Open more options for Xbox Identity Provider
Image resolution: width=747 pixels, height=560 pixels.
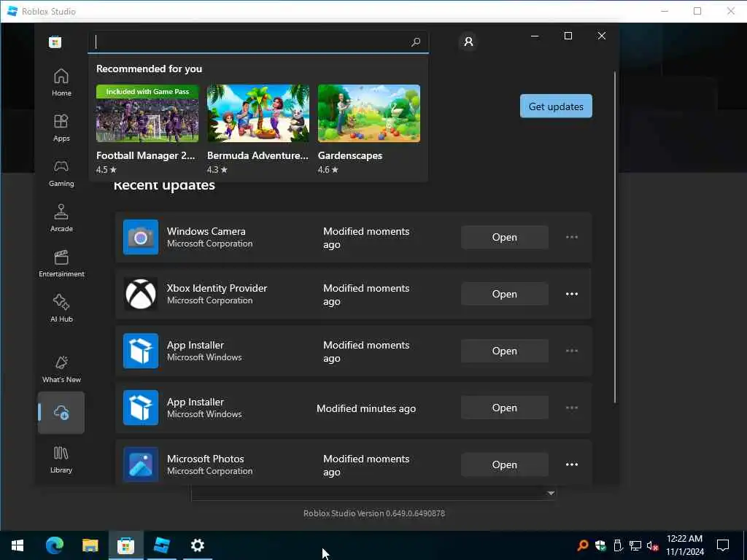[572, 294]
